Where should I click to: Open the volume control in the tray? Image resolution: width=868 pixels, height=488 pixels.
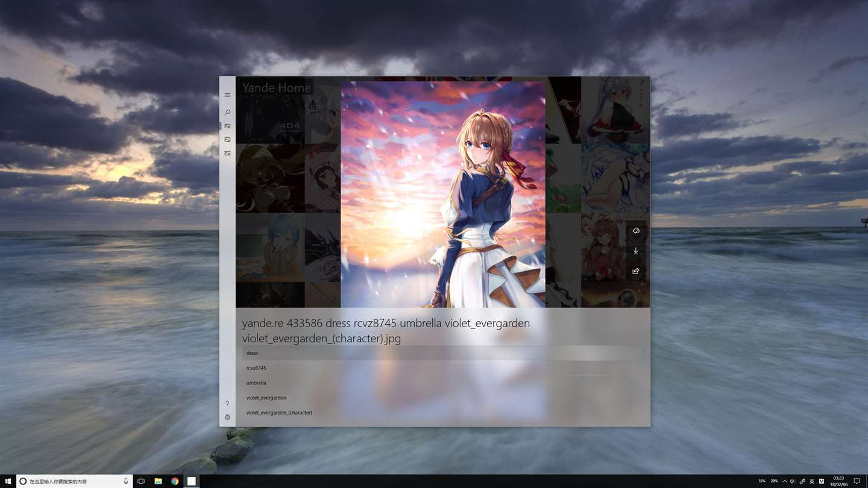click(x=793, y=481)
